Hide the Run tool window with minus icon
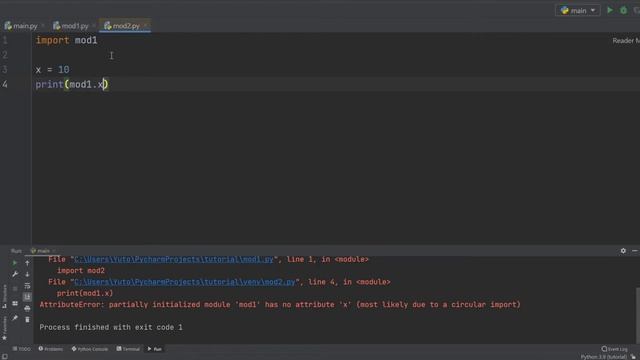 (635, 251)
